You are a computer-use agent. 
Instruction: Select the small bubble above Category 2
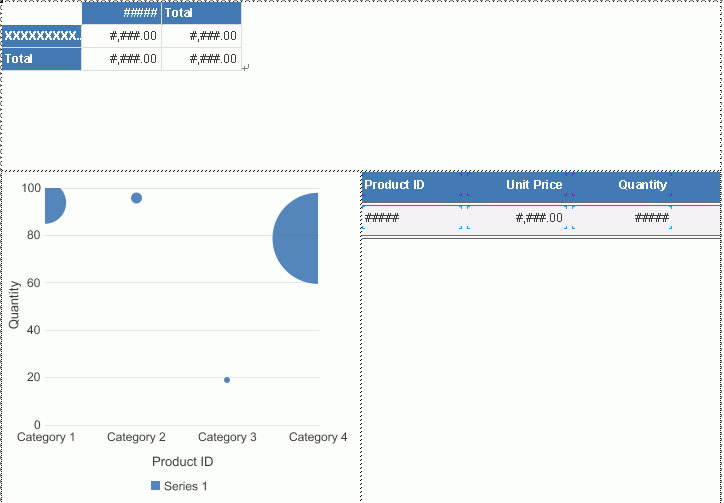[x=136, y=198]
